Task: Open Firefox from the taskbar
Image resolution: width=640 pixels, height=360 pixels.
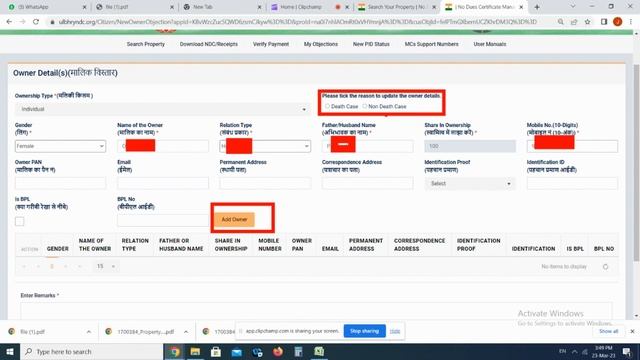Action: pyautogui.click(x=278, y=351)
